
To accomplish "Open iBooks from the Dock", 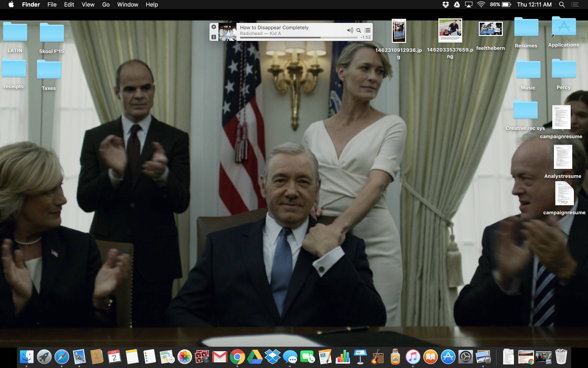I will click(x=431, y=357).
